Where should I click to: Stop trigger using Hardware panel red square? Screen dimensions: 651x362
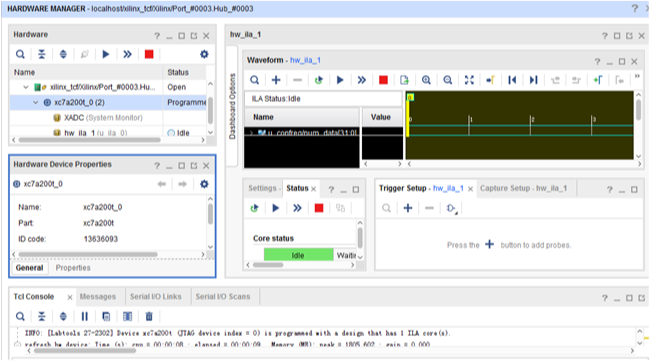(149, 54)
